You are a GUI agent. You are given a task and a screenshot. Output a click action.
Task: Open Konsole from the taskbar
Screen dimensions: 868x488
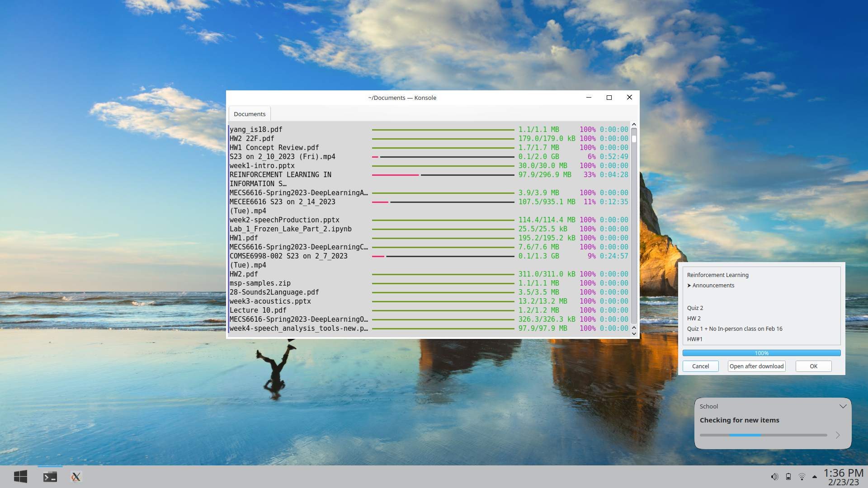[x=50, y=476]
